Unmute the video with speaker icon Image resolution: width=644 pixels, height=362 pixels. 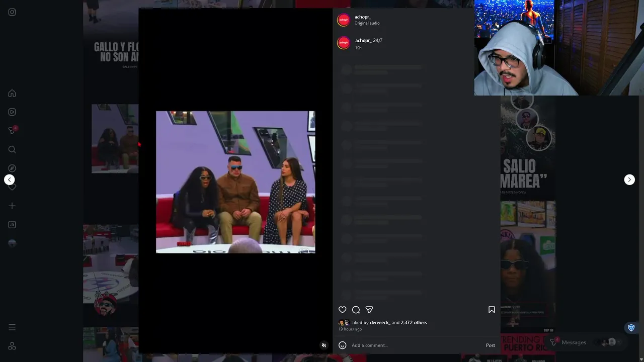tap(324, 345)
